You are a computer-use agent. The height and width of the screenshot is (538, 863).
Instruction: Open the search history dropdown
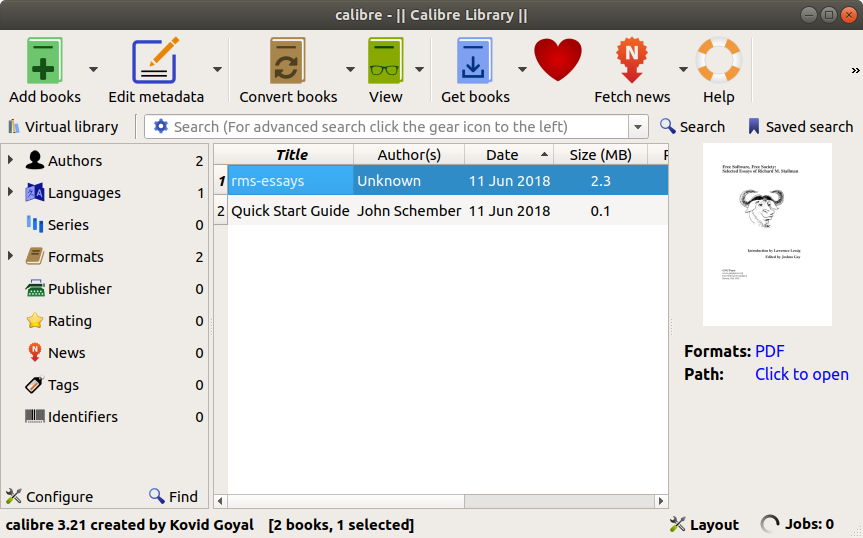coord(638,127)
